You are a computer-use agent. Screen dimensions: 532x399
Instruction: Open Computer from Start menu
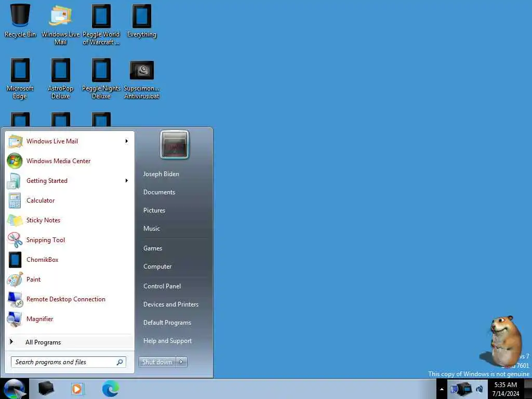157,267
